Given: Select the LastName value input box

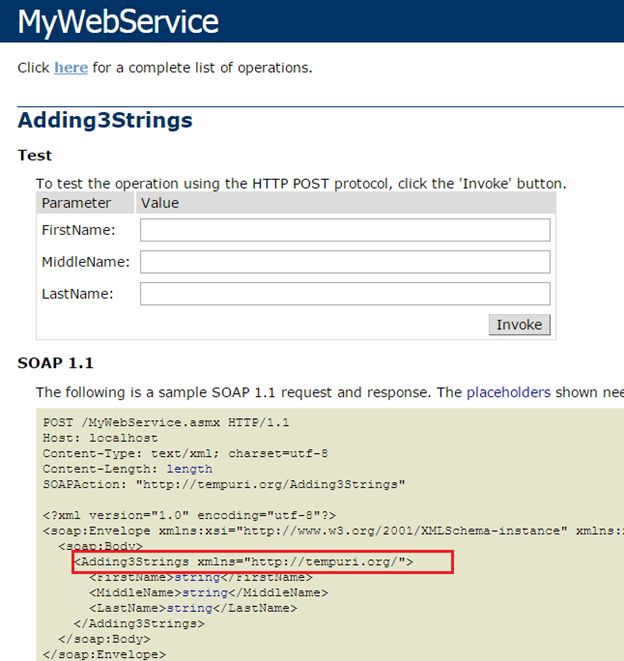Looking at the screenshot, I should coord(345,294).
